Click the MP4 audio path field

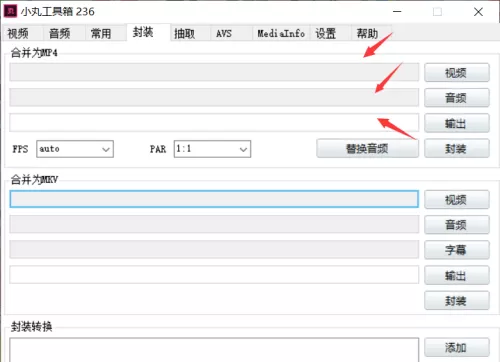coord(214,97)
